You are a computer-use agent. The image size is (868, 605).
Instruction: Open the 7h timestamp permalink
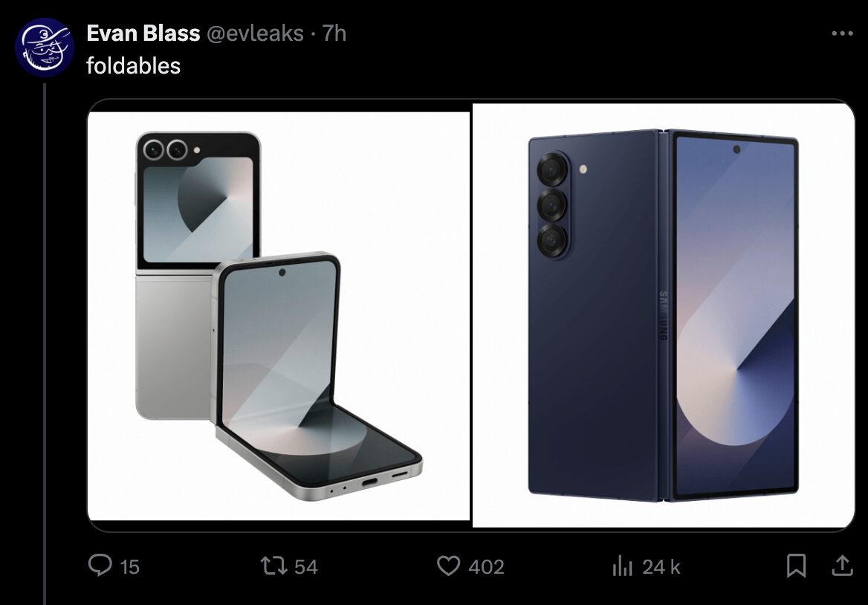(x=334, y=33)
